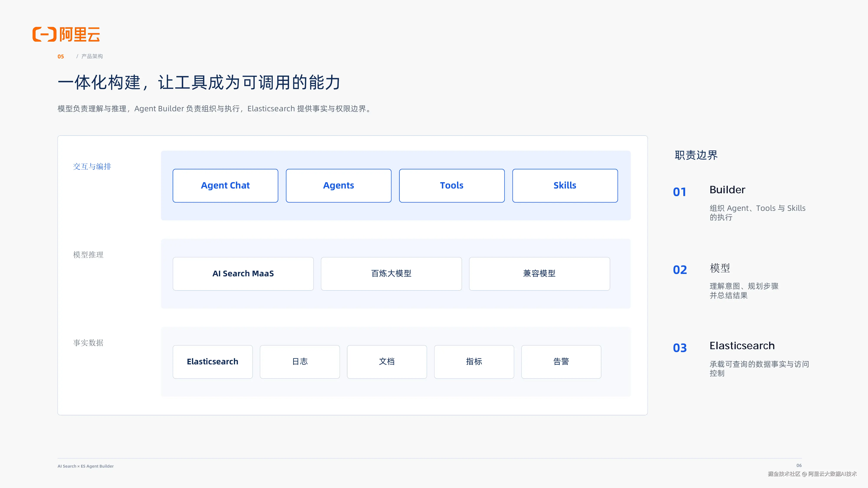Open the Skills box

565,186
